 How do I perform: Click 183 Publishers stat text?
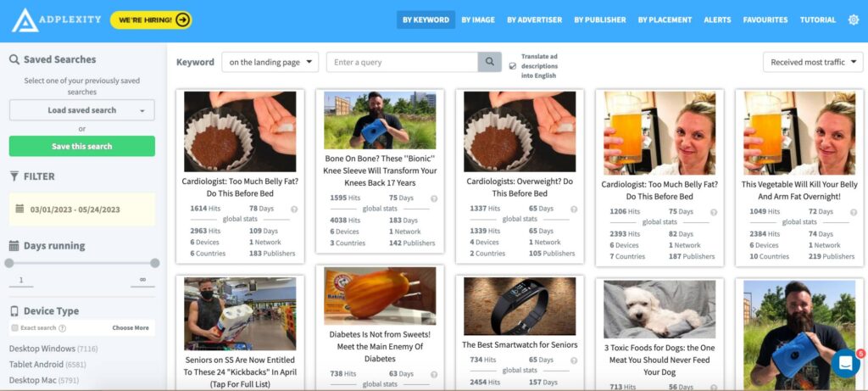tap(271, 254)
